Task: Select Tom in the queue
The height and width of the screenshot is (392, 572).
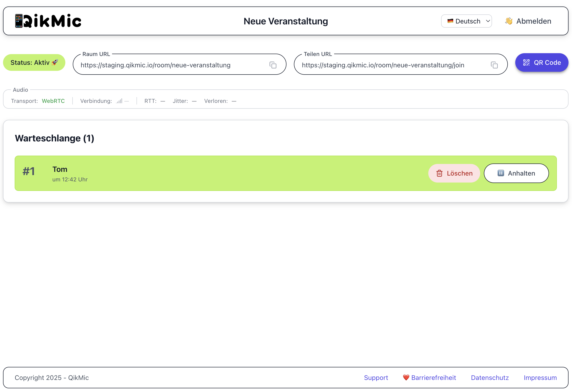Action: tap(60, 169)
